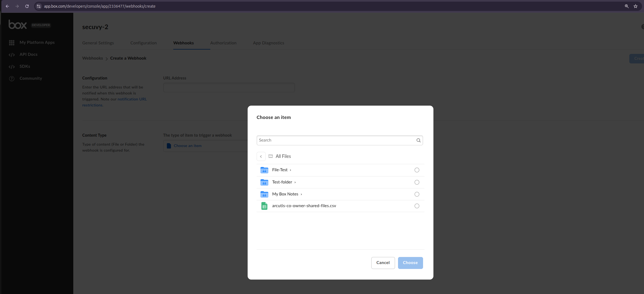Viewport: 644px width, 294px height.
Task: Click the My Box Notes folder name
Action: point(285,194)
